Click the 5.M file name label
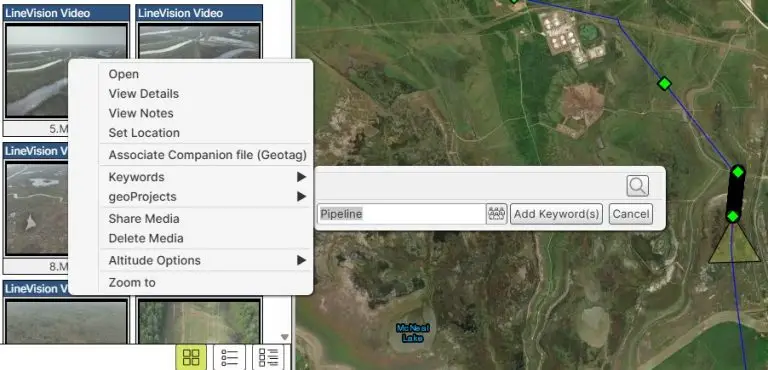 [x=59, y=129]
